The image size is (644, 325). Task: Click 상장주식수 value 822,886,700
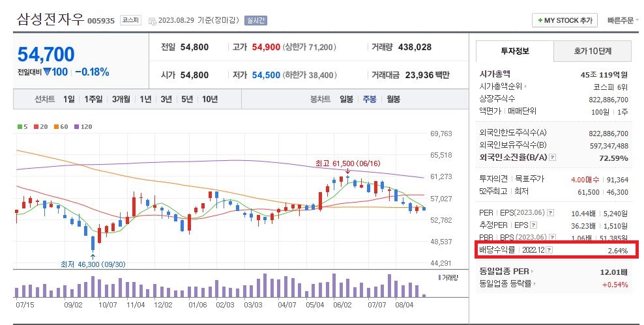(609, 99)
